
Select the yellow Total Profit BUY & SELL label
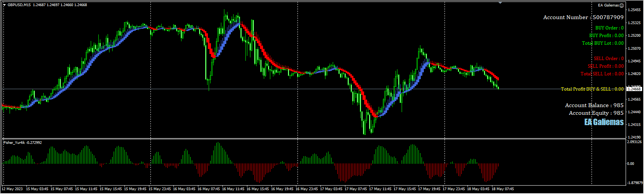click(x=592, y=89)
